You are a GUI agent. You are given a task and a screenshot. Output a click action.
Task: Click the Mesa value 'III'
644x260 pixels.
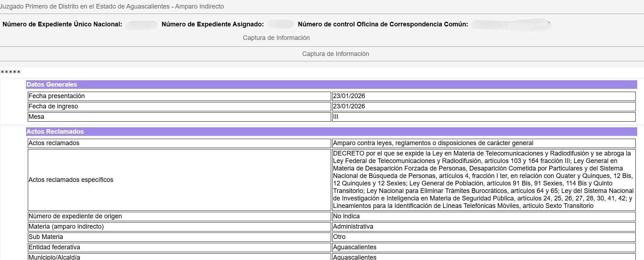(x=484, y=117)
